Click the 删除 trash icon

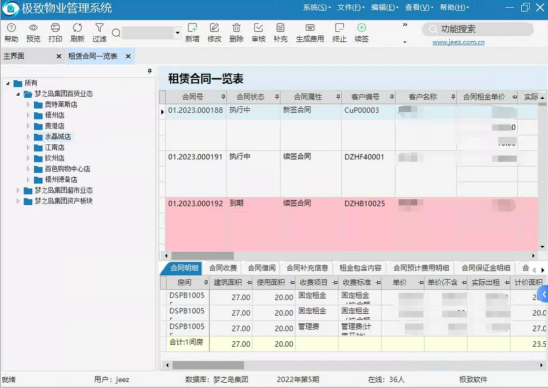point(236,28)
